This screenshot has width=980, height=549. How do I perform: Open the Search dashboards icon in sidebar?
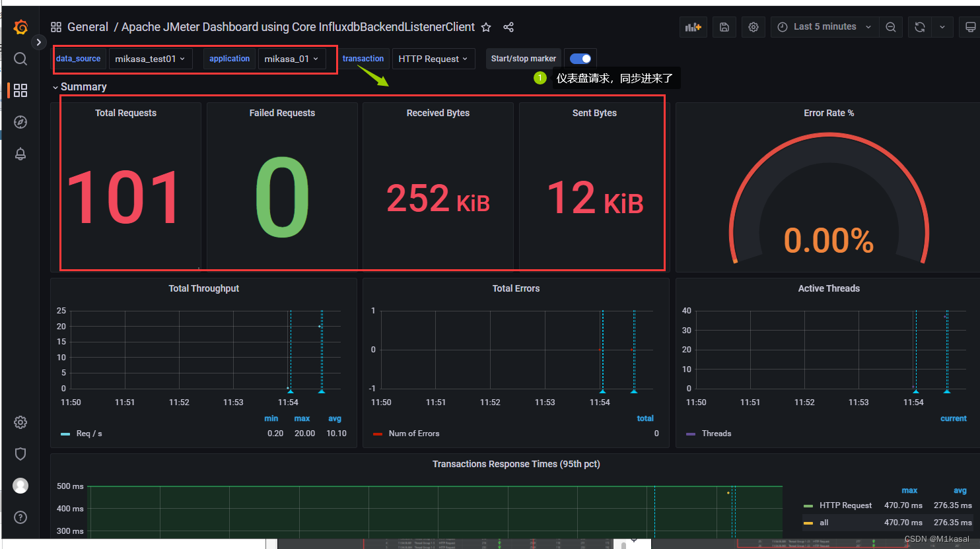point(20,59)
